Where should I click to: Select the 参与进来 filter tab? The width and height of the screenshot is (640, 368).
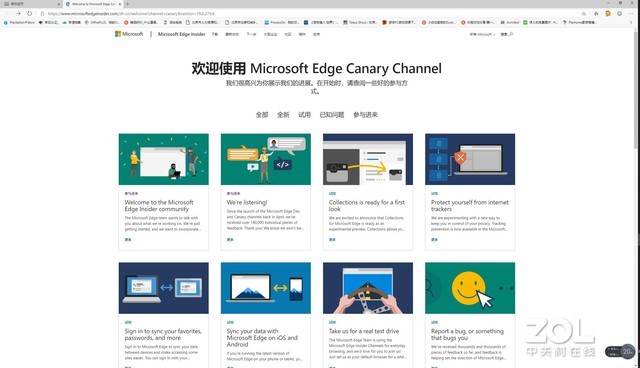tap(365, 115)
